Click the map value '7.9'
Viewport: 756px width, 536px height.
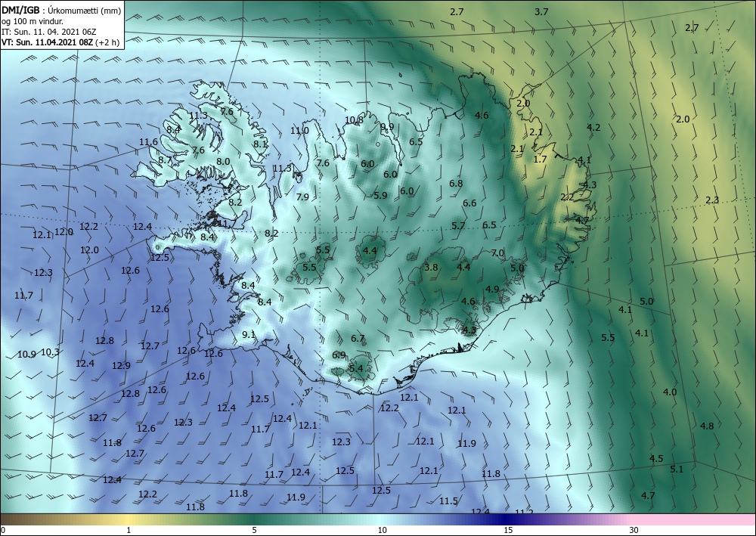(x=302, y=197)
